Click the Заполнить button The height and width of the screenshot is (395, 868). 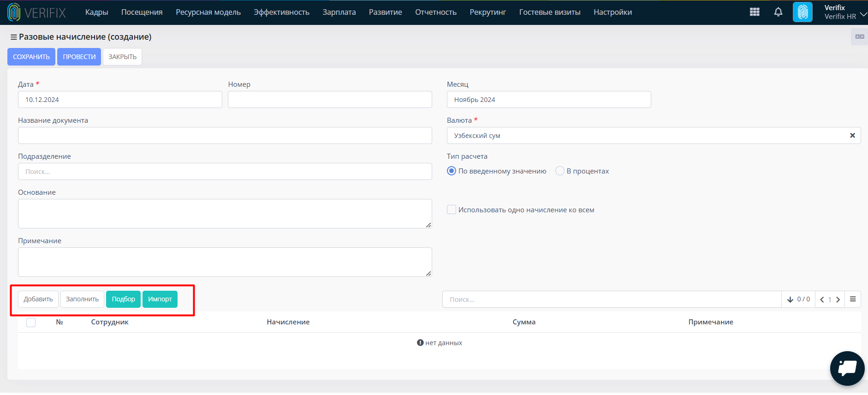(x=82, y=299)
